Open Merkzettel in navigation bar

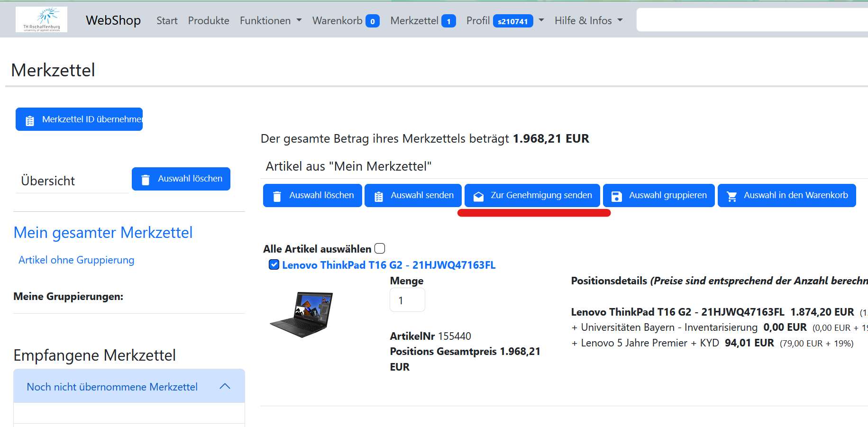(x=414, y=20)
